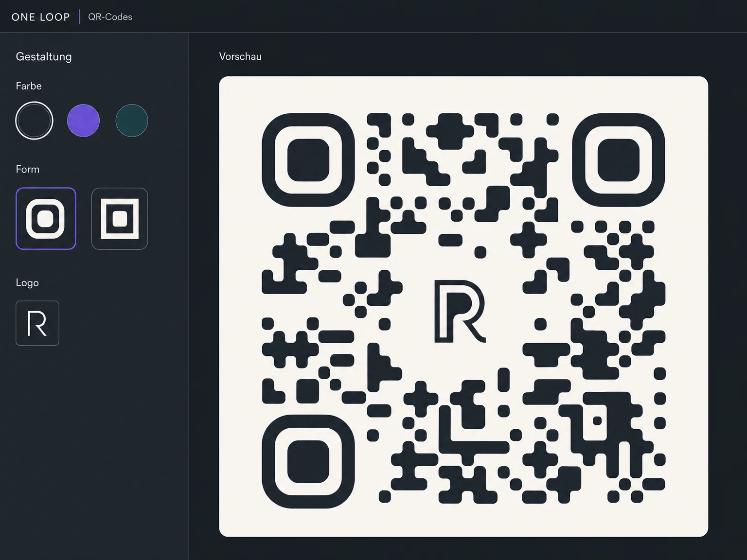
Task: Click the Vorschau heading
Action: tap(240, 56)
